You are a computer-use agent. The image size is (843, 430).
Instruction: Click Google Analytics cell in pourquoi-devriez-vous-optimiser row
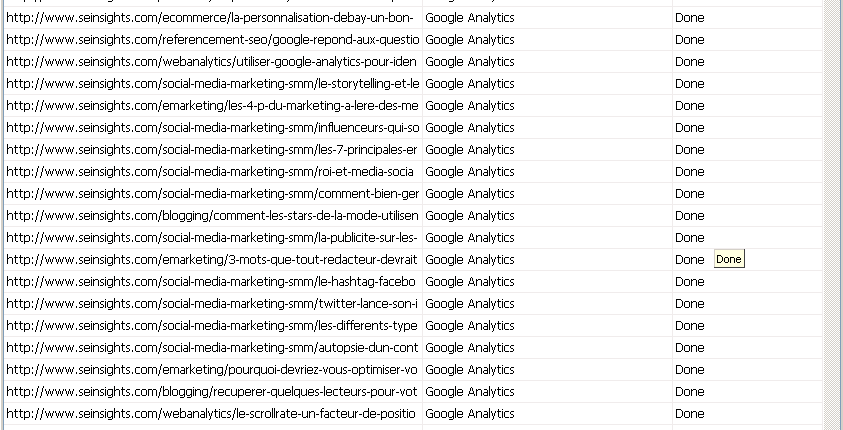pyautogui.click(x=470, y=370)
